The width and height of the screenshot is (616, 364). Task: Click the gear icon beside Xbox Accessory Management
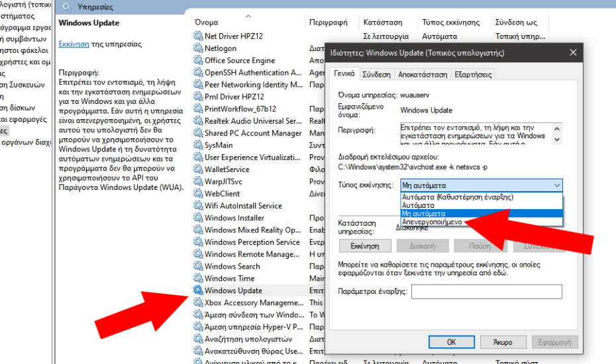pyautogui.click(x=198, y=302)
